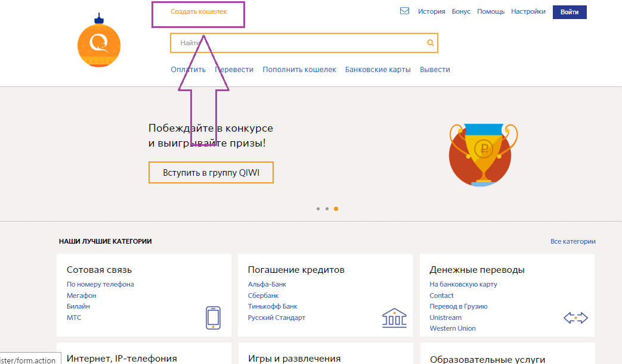622x364 pixels.
Task: Select МТС provider link
Action: [x=74, y=318]
